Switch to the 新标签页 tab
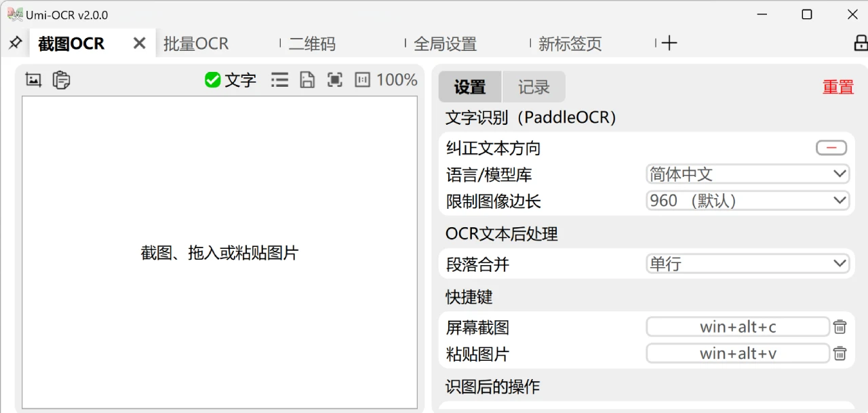Image resolution: width=868 pixels, height=413 pixels. [x=570, y=44]
